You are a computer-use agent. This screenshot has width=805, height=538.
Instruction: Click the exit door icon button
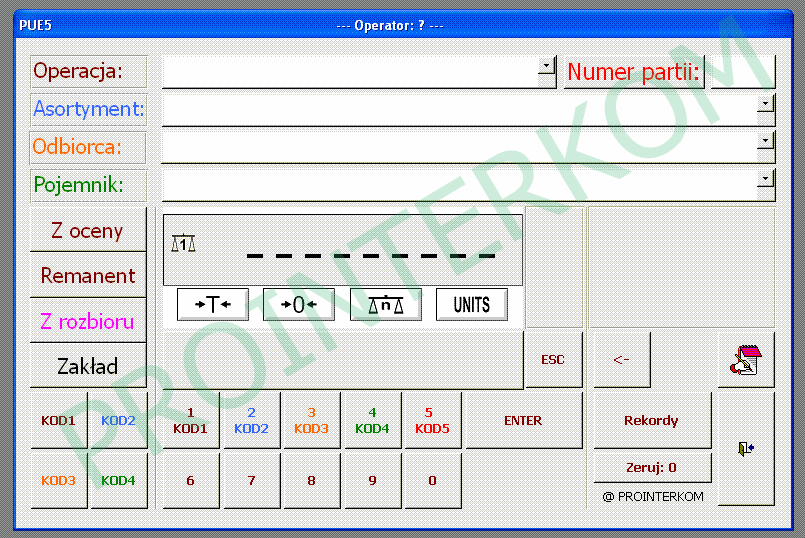pyautogui.click(x=746, y=449)
